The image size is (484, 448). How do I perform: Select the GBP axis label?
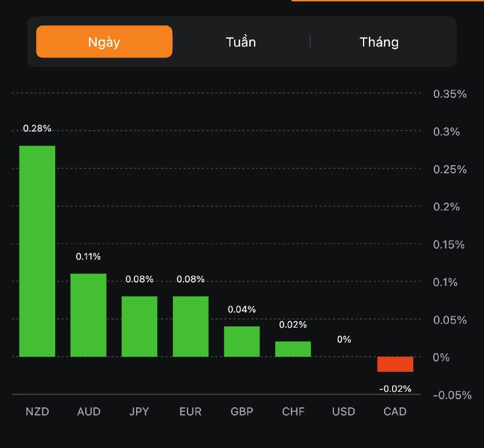coord(242,412)
